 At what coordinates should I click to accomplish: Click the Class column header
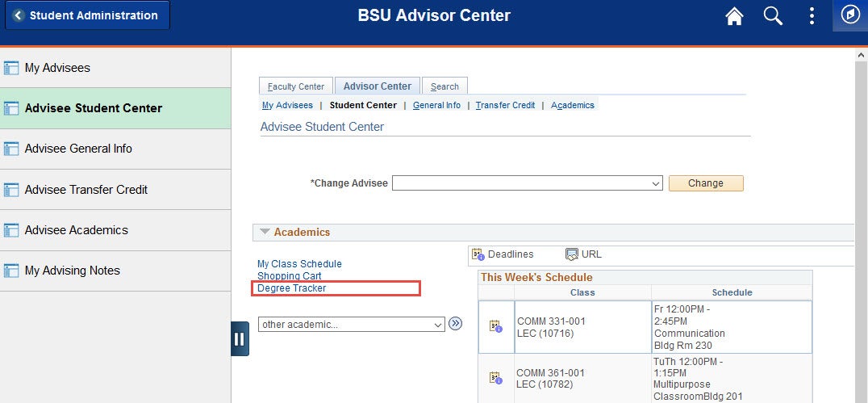click(x=582, y=292)
